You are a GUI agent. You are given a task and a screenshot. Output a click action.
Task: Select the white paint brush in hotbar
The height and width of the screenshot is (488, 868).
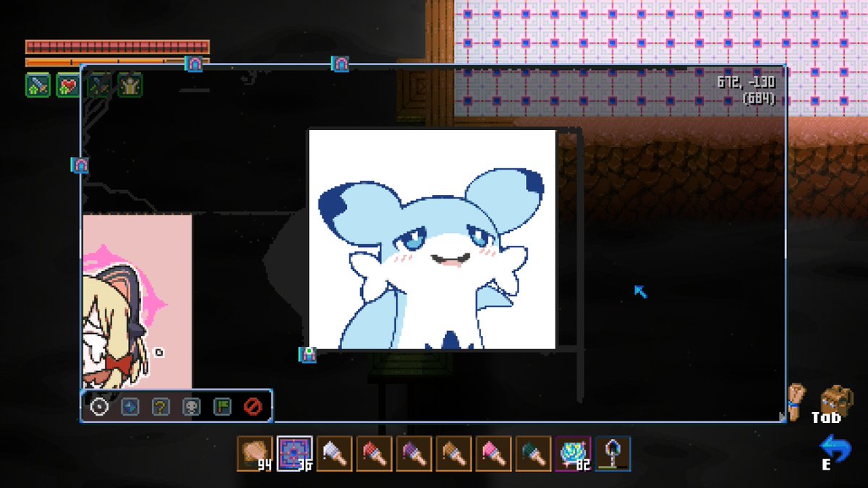click(334, 454)
